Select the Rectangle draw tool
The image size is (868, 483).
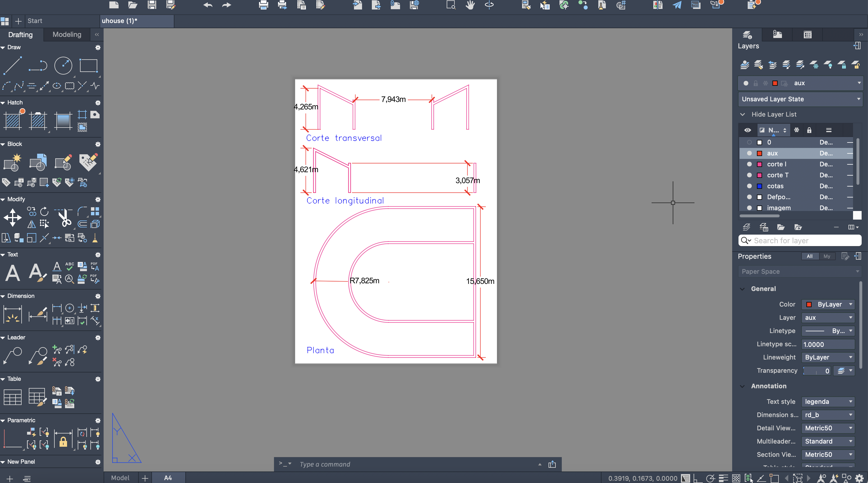click(88, 65)
